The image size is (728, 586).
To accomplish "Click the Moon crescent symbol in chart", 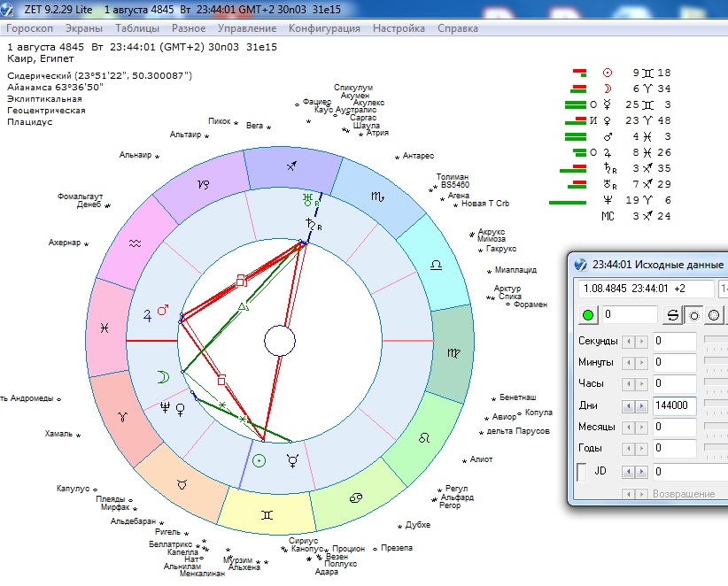I will [161, 377].
